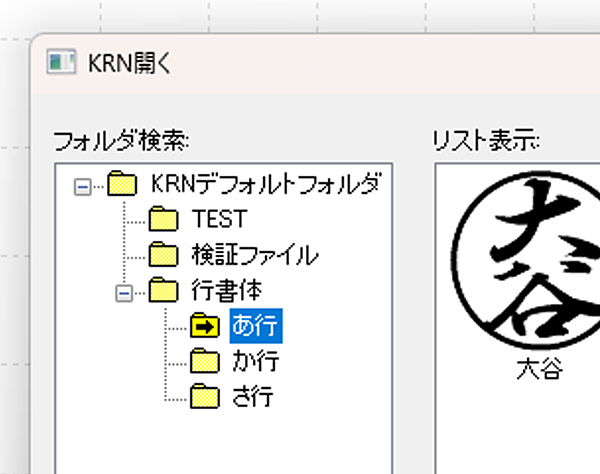Click the TEST folder icon

163,219
